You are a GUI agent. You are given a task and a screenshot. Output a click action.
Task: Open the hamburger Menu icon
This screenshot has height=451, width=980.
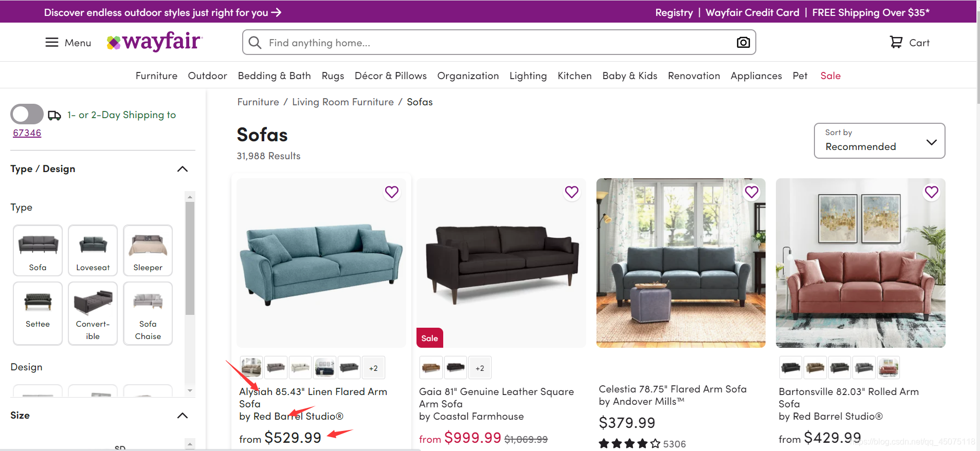(x=52, y=43)
